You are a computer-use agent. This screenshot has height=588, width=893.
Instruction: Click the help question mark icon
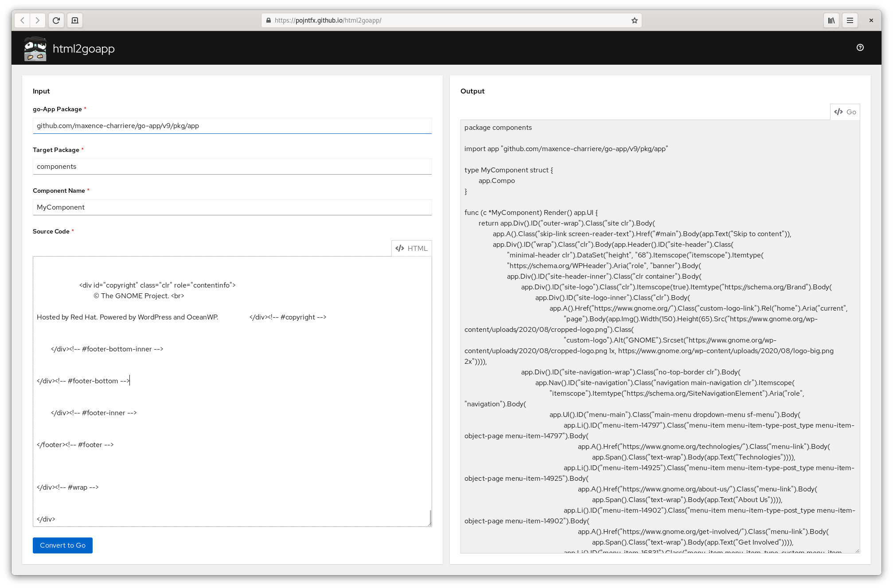[860, 48]
